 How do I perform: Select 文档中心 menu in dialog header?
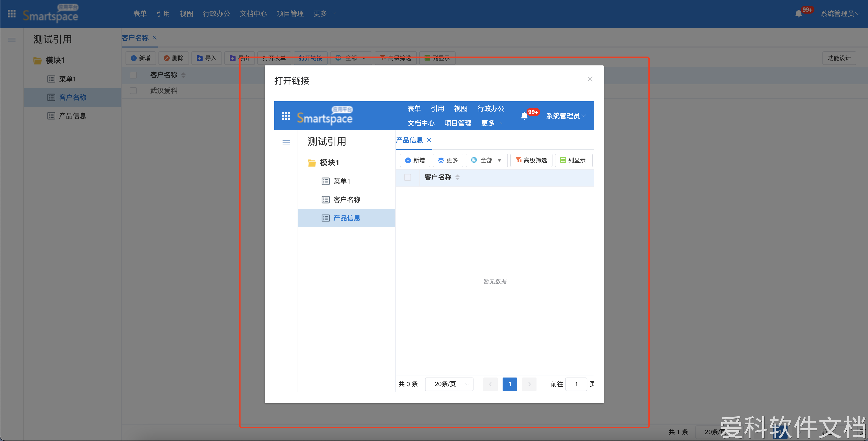[421, 123]
